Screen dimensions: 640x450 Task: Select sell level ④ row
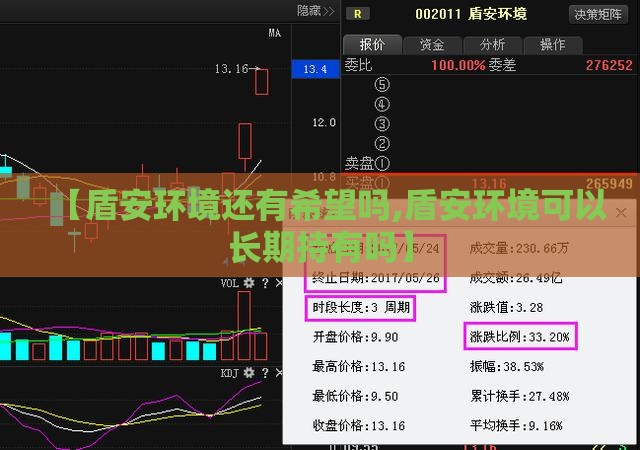click(x=488, y=104)
